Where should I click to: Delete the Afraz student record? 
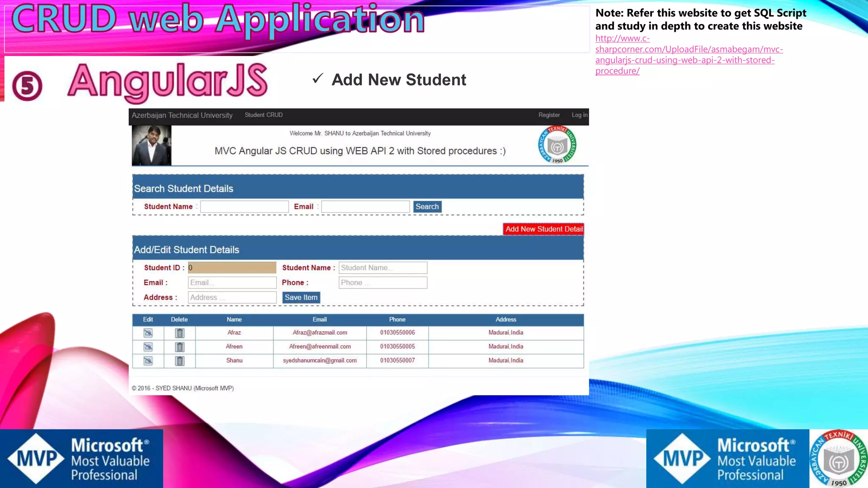(180, 333)
